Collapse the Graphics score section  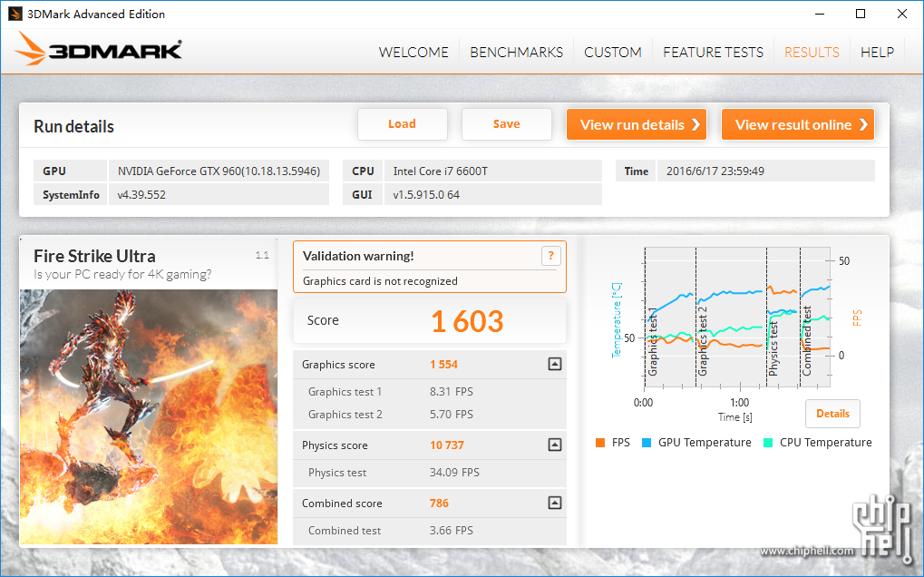[x=555, y=364]
